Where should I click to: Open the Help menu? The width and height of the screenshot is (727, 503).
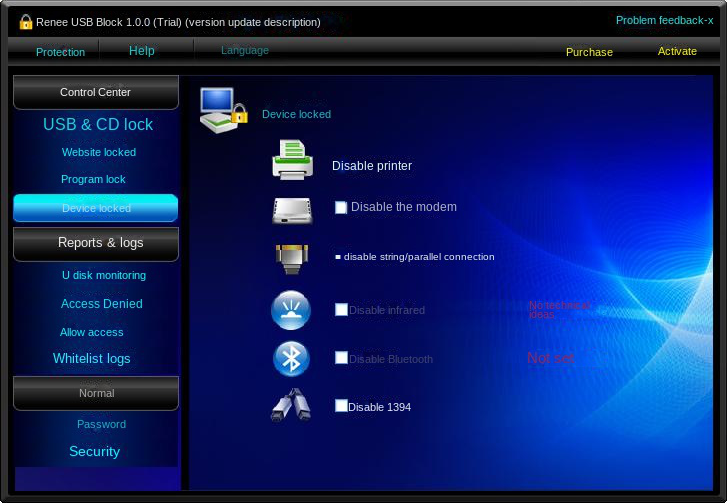coord(142,51)
